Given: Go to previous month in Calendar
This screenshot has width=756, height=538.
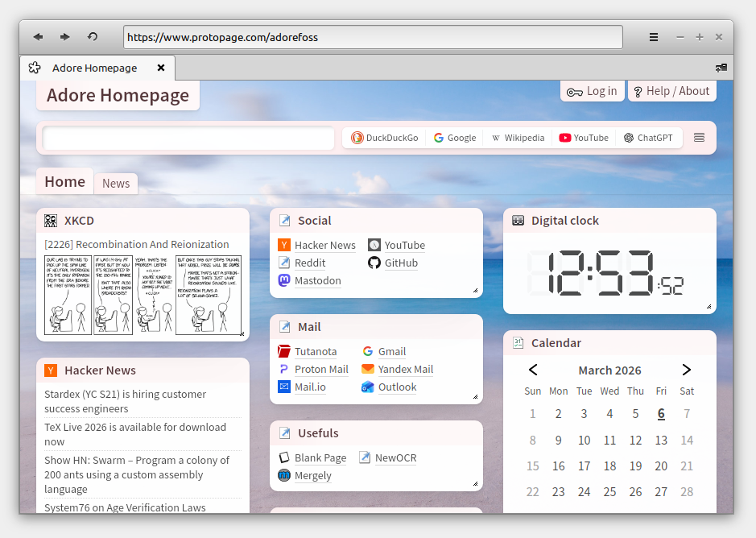Looking at the screenshot, I should point(533,370).
